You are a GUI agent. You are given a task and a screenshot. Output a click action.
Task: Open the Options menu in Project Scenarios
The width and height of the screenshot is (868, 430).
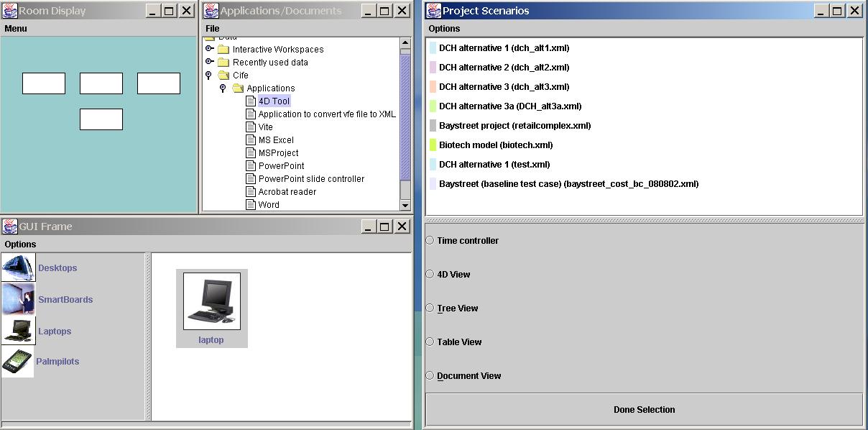point(444,29)
